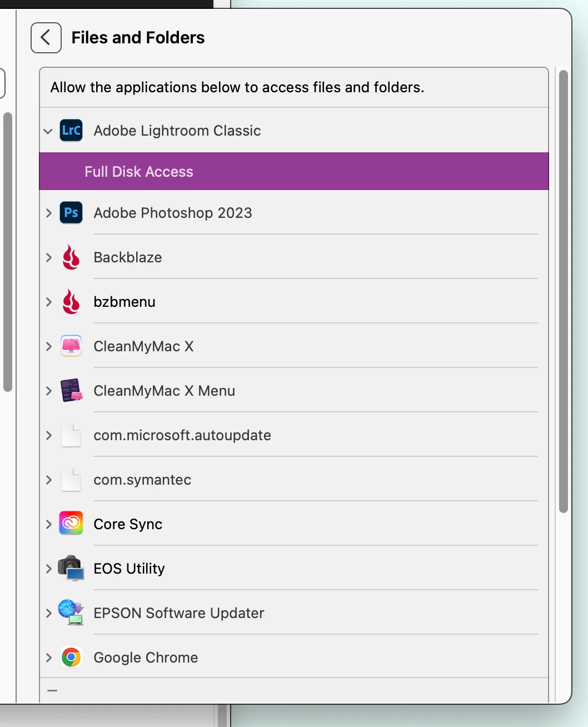Click the com.symantec document icon
The height and width of the screenshot is (727, 588).
tap(71, 480)
